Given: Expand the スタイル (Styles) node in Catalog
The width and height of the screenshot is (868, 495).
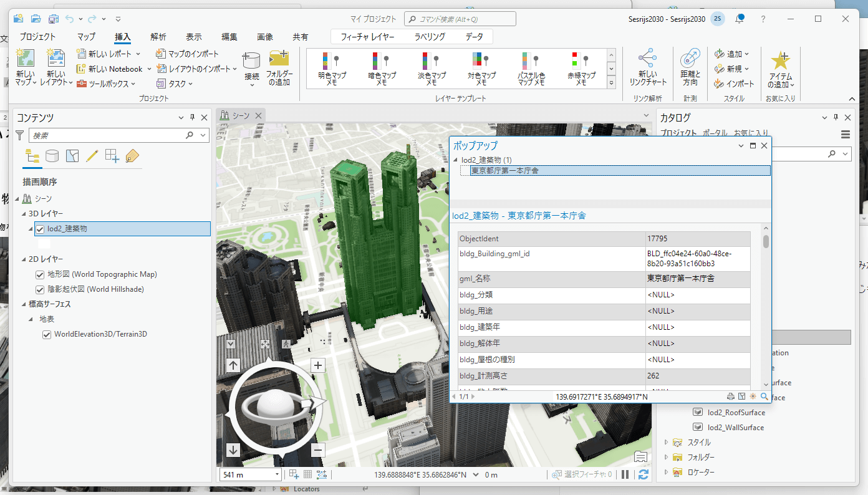Looking at the screenshot, I should (x=667, y=443).
